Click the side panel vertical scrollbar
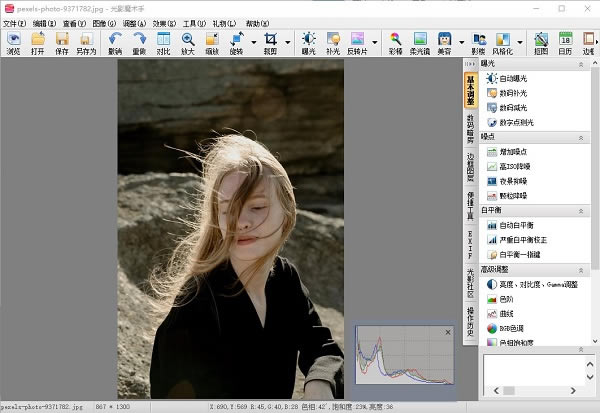The image size is (600, 413). [x=595, y=201]
